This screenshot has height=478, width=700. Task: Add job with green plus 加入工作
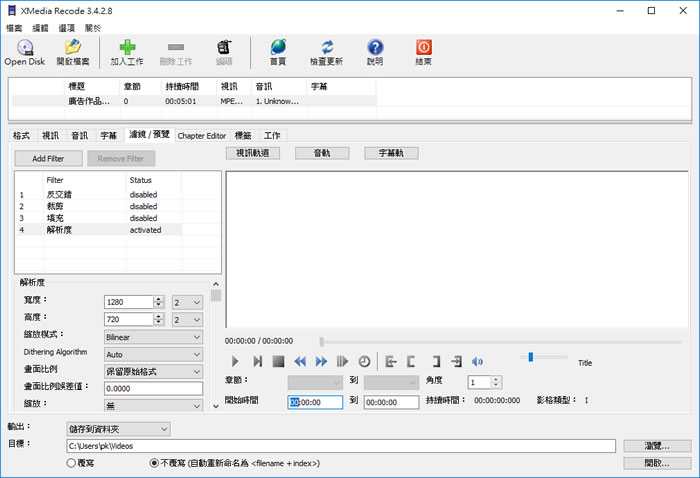click(x=127, y=53)
